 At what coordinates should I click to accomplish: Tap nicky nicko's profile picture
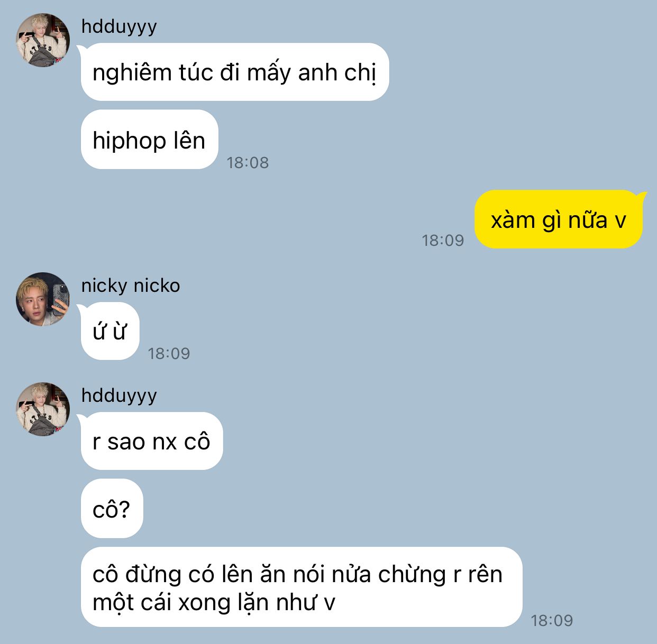(x=43, y=299)
